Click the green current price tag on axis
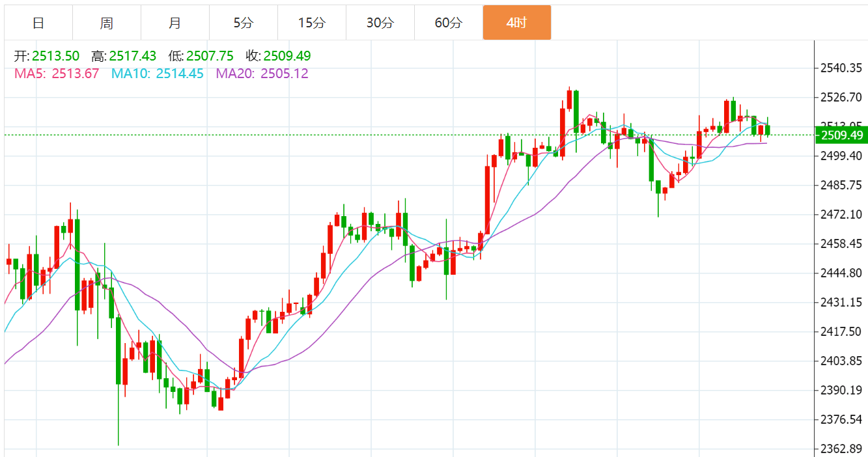The height and width of the screenshot is (457, 868). coord(841,135)
